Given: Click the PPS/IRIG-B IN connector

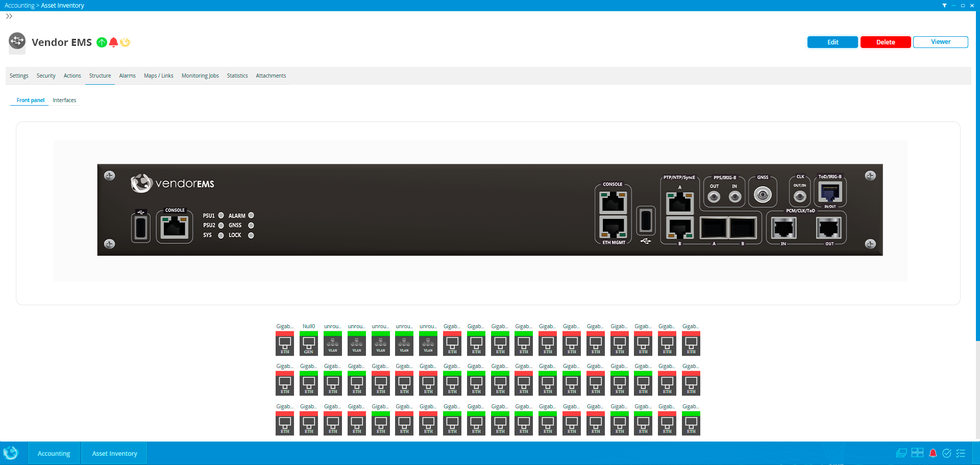Looking at the screenshot, I should point(735,197).
